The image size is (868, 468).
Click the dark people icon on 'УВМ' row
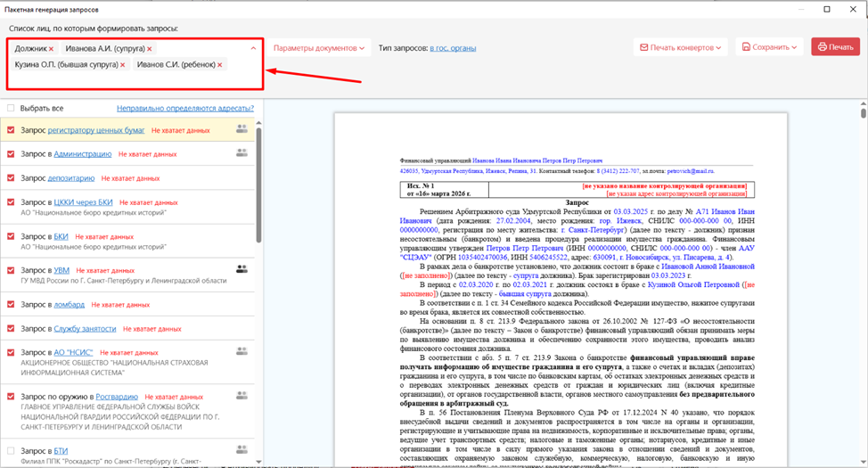click(242, 268)
